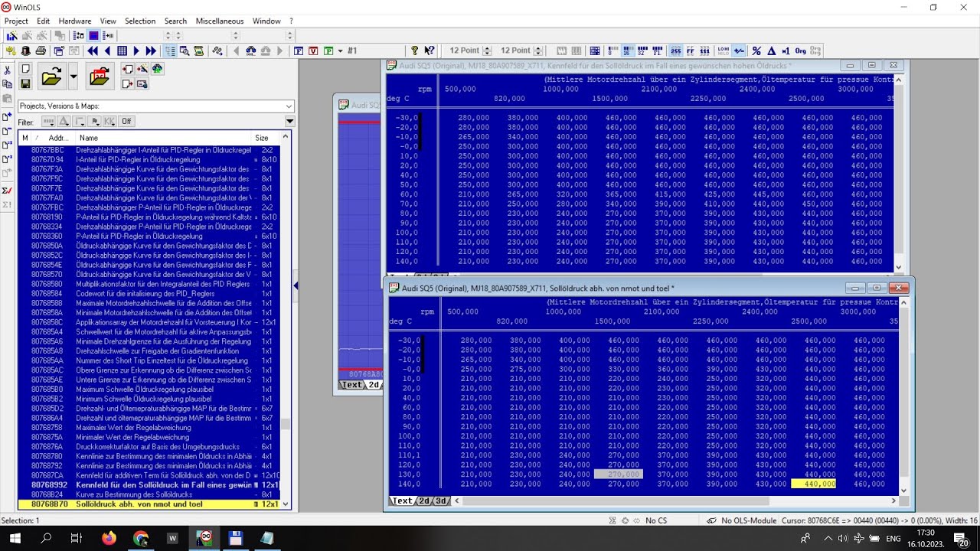This screenshot has width=980, height=551.
Task: Open the Project menu
Action: [x=16, y=21]
